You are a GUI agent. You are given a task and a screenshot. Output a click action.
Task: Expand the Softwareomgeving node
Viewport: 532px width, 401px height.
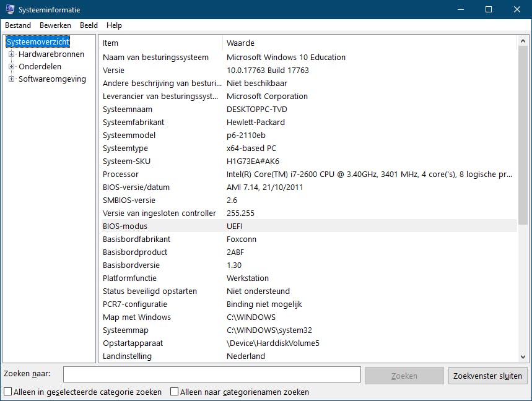[12, 79]
